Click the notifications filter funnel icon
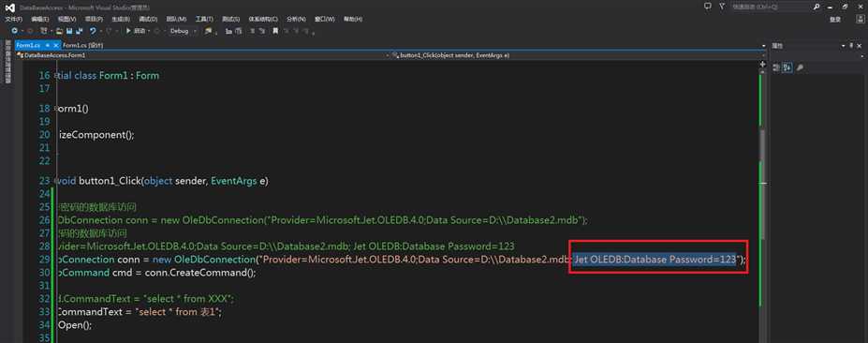The height and width of the screenshot is (343, 868). [x=722, y=7]
